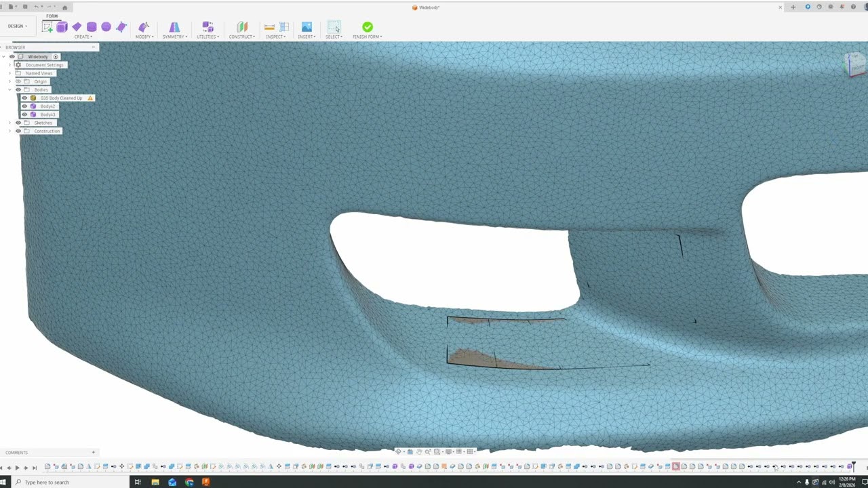Toggle visibility of Sketches folder
Viewport: 868px width, 488px height.
18,123
